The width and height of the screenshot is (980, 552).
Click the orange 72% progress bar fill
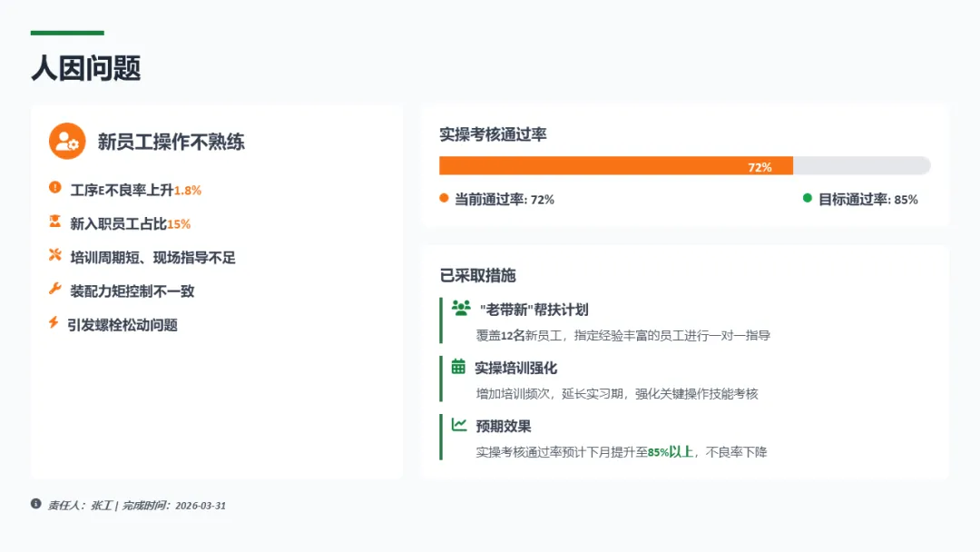615,166
